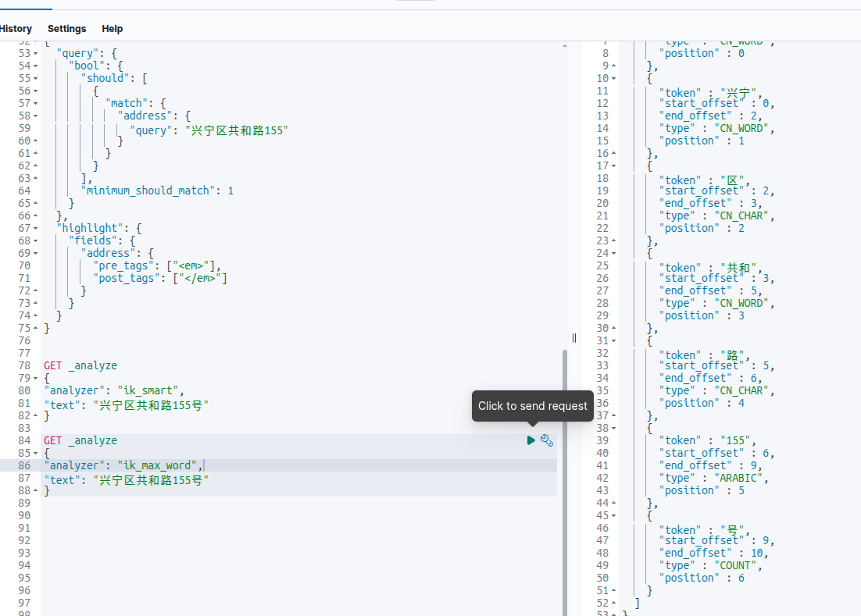This screenshot has width=861, height=616.
Task: Click the editor vertical scrollbar thumb
Action: point(565,482)
